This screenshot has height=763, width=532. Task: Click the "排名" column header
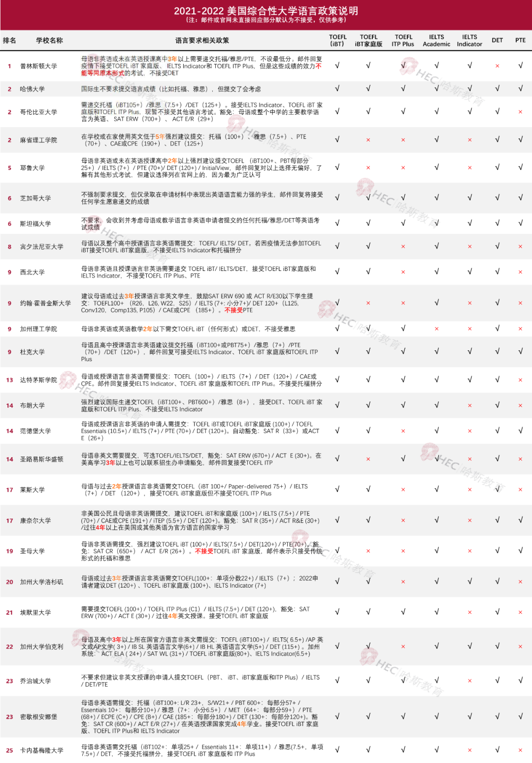click(x=9, y=40)
